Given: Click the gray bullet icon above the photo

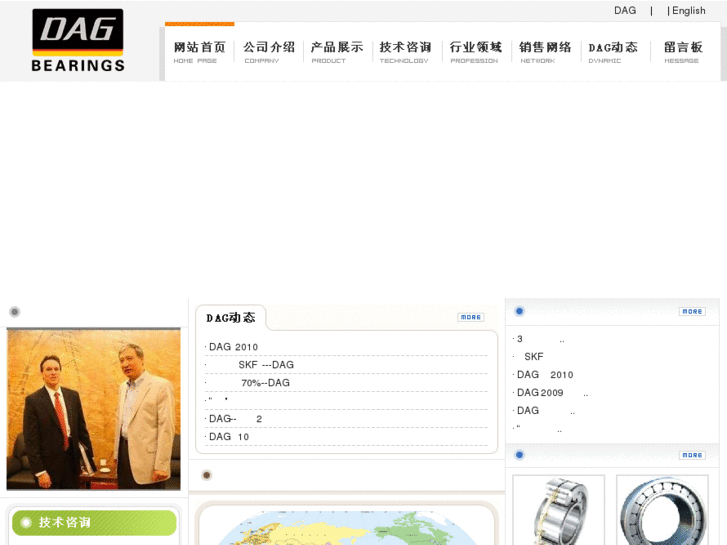Looking at the screenshot, I should pyautogui.click(x=15, y=312).
